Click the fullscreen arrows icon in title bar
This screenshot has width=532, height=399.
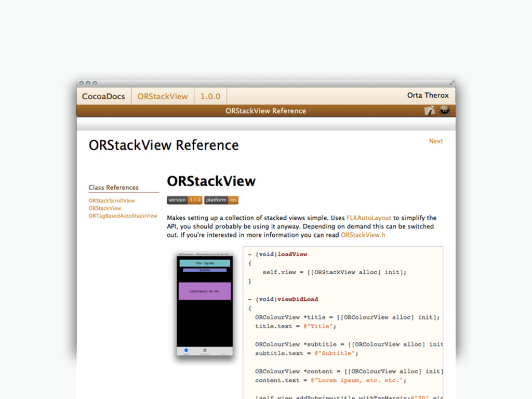pos(451,83)
